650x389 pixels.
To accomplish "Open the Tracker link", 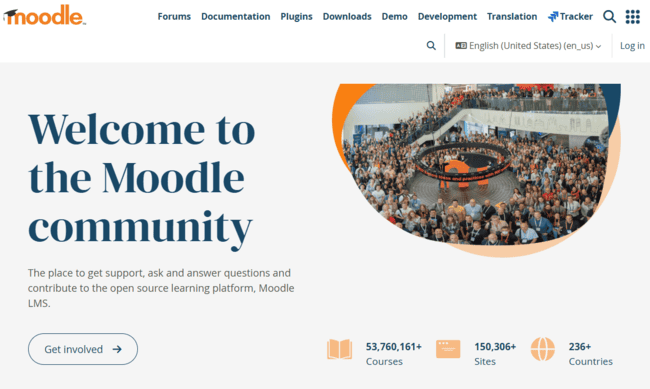I will [x=570, y=17].
